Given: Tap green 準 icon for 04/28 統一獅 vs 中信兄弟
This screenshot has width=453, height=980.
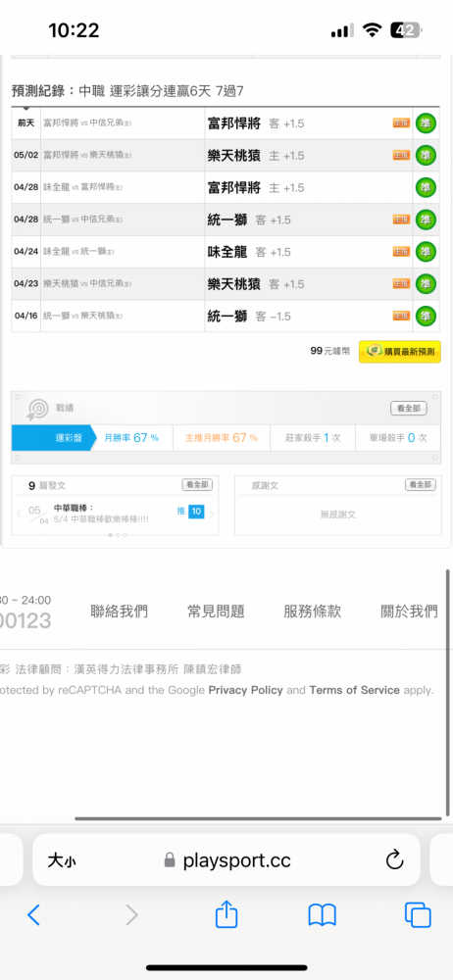Looking at the screenshot, I should [x=426, y=220].
